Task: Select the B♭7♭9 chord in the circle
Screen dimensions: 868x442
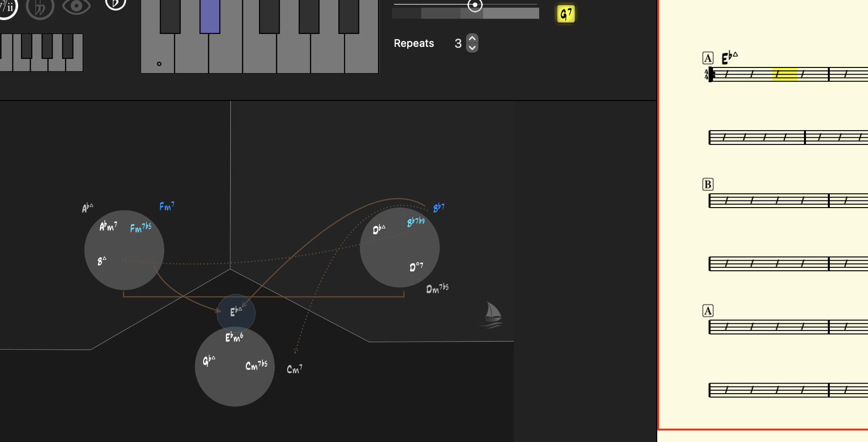Action: click(416, 222)
